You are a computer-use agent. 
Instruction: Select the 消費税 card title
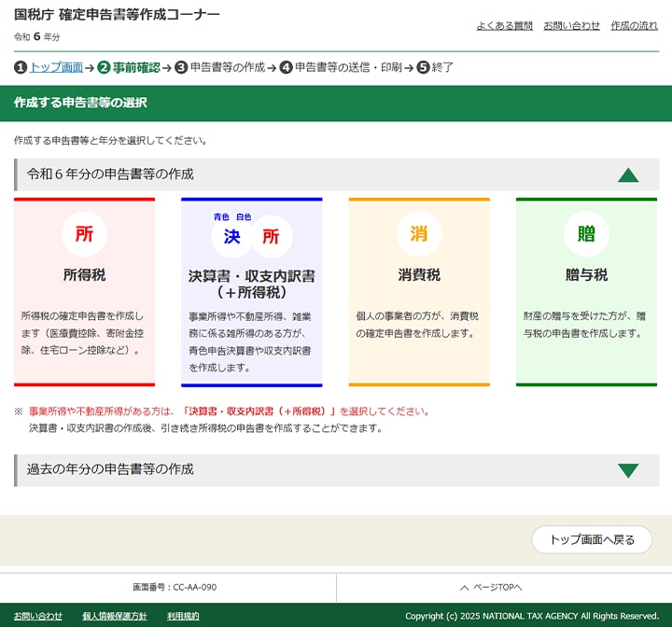click(419, 274)
